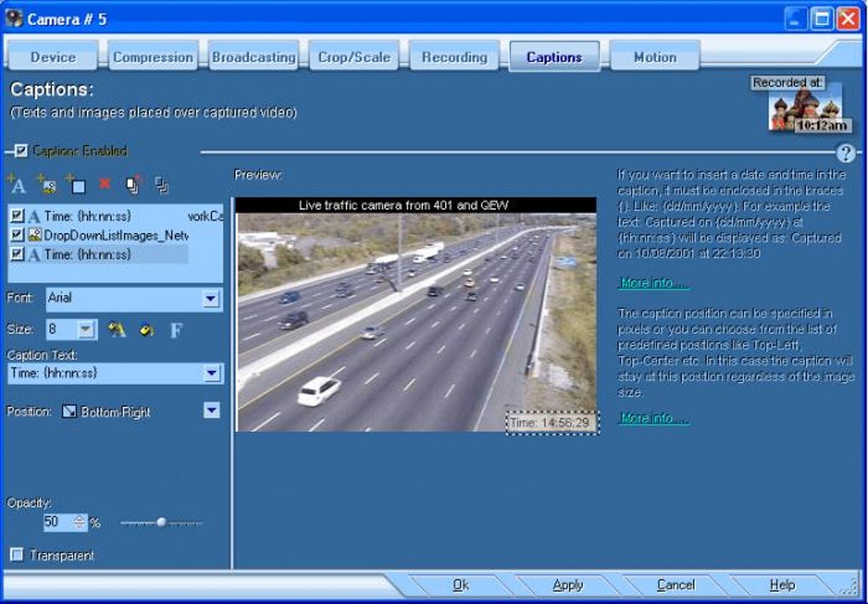Delete the selected caption item
The width and height of the screenshot is (868, 604).
(x=104, y=182)
